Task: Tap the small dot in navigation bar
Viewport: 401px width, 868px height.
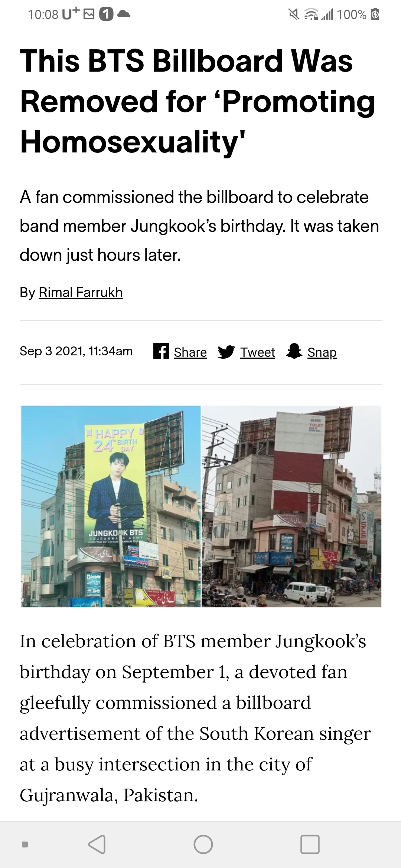Action: 25,844
